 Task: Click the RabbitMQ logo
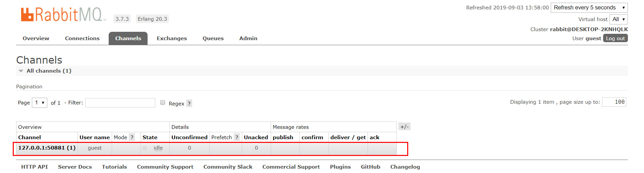pos(63,15)
